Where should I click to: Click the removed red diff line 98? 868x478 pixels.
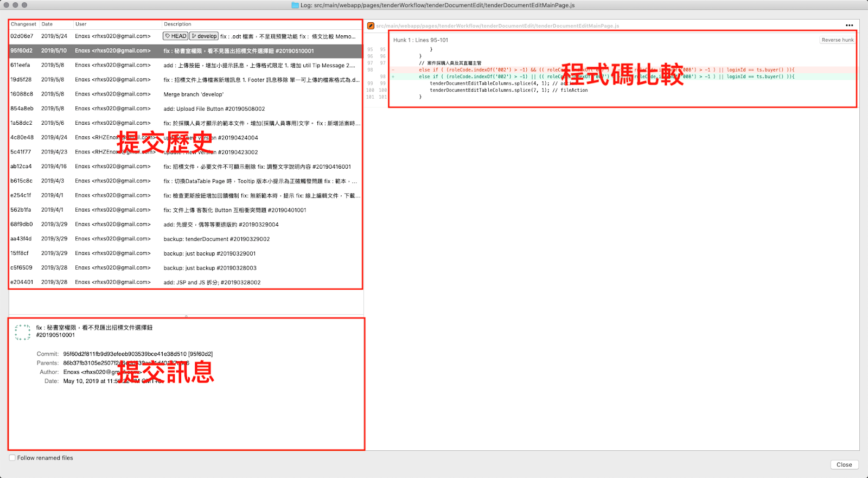(624, 69)
